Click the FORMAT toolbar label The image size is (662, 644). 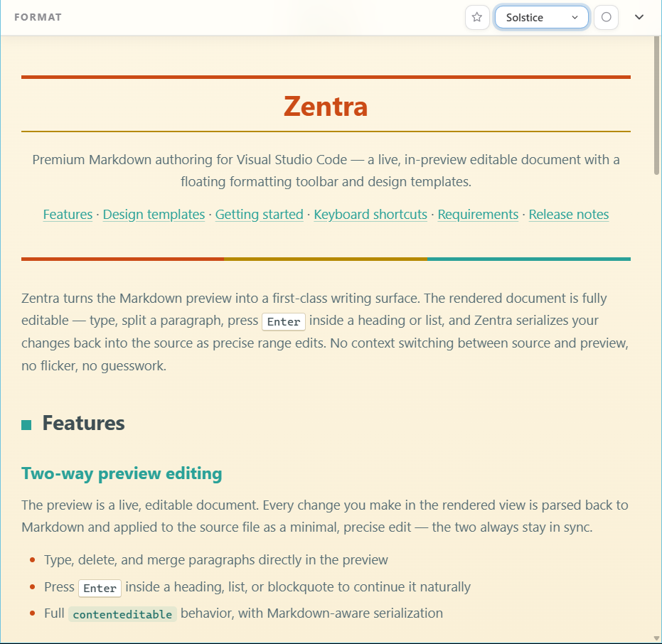pos(38,17)
